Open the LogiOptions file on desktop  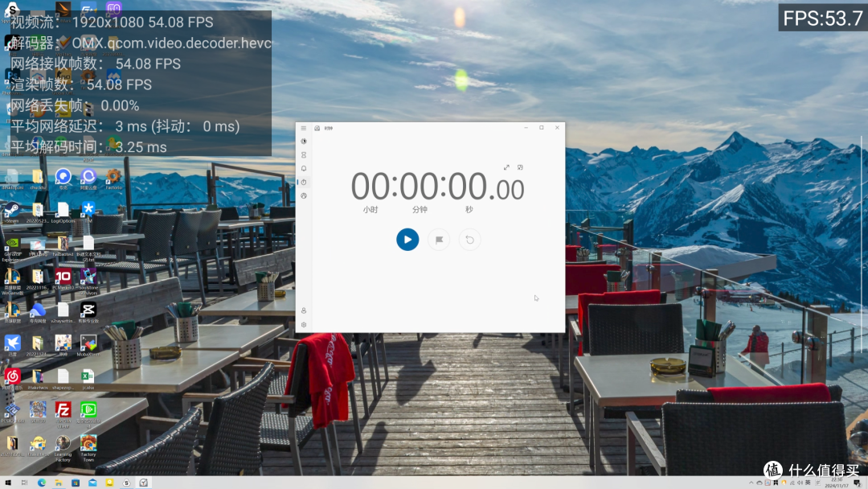click(63, 212)
